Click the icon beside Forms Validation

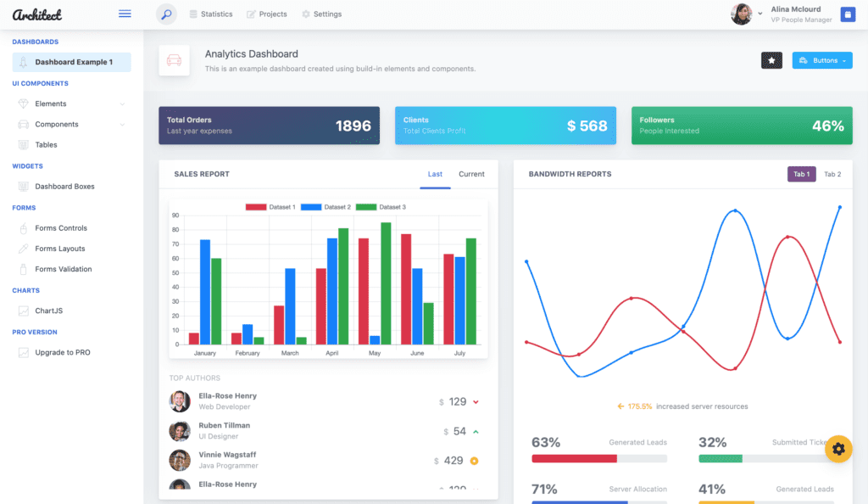point(23,269)
